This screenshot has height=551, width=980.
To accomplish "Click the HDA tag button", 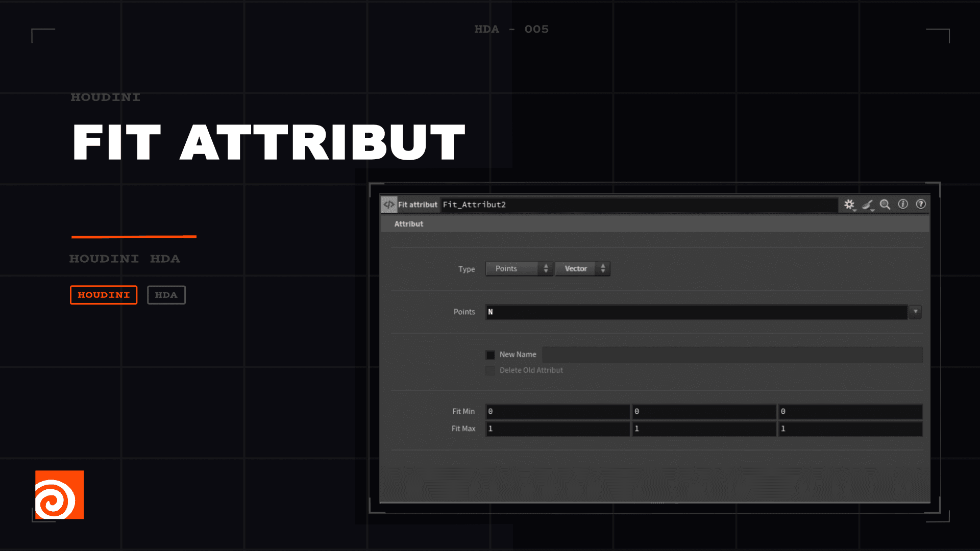I will pyautogui.click(x=166, y=295).
